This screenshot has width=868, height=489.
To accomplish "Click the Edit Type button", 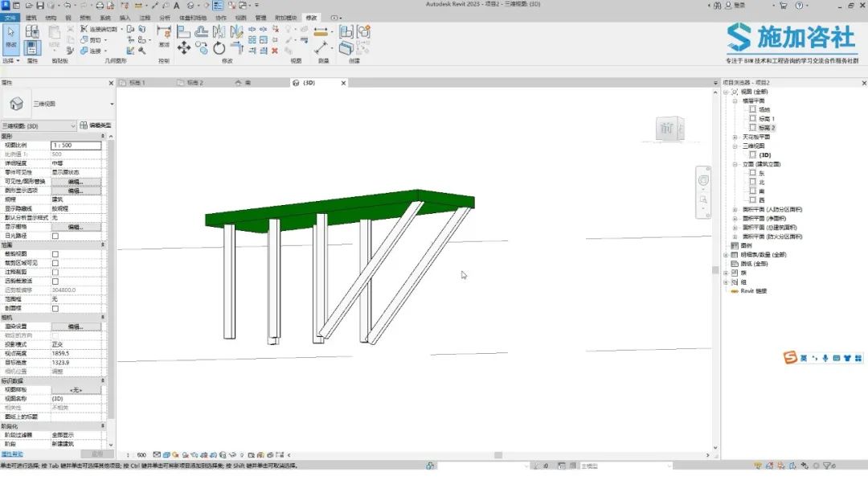I will (x=96, y=125).
